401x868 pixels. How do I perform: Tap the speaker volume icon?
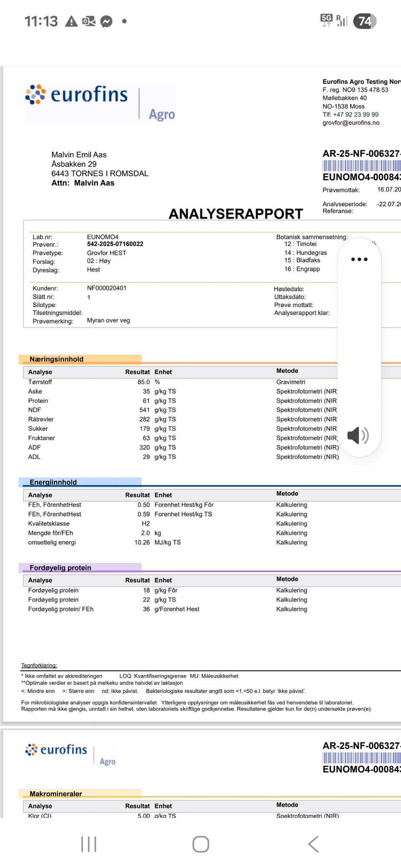coord(358,435)
